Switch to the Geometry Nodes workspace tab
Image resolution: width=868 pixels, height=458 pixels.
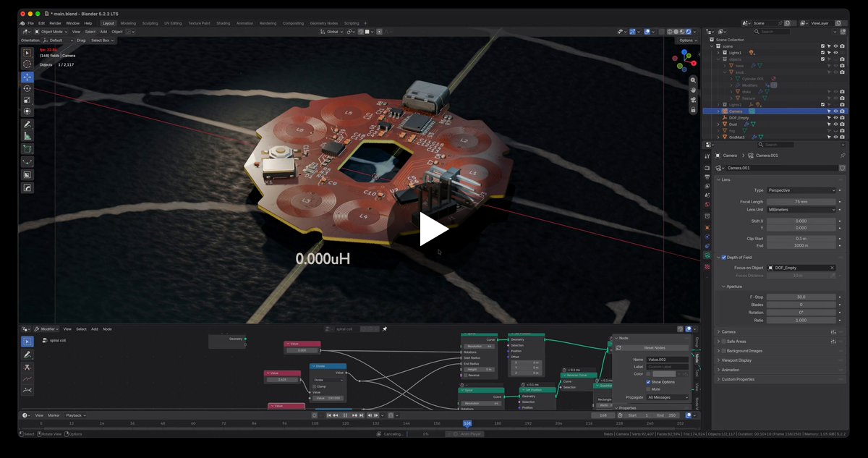click(324, 23)
